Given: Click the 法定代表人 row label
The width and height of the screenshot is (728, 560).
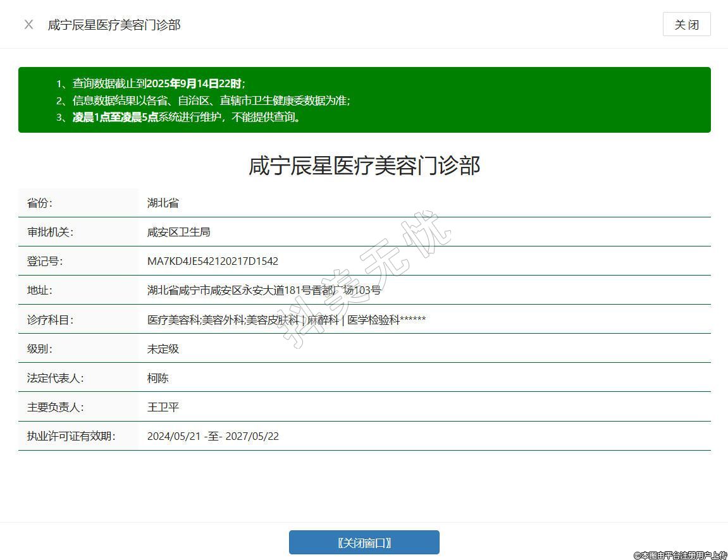Looking at the screenshot, I should [x=56, y=378].
